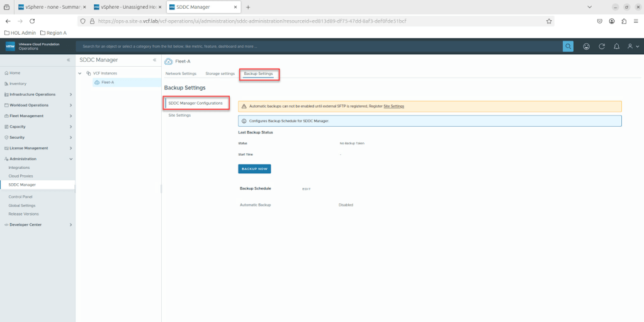Edit the Backup Schedule

tap(307, 189)
